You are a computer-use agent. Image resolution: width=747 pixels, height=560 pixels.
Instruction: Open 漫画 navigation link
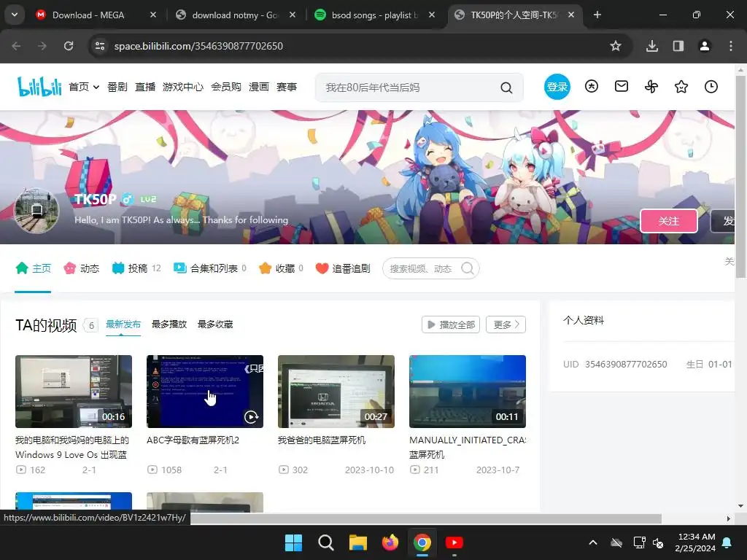[259, 87]
